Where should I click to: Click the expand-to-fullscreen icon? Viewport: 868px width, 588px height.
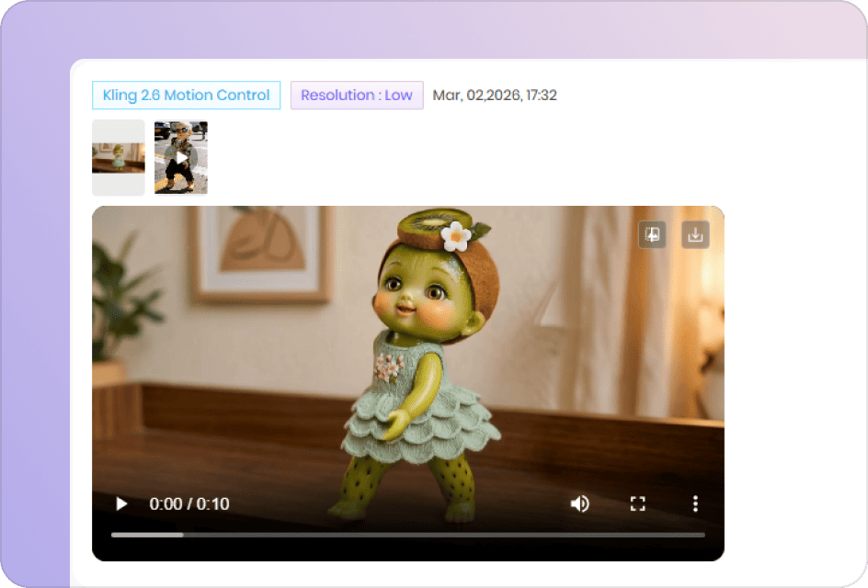pyautogui.click(x=637, y=503)
